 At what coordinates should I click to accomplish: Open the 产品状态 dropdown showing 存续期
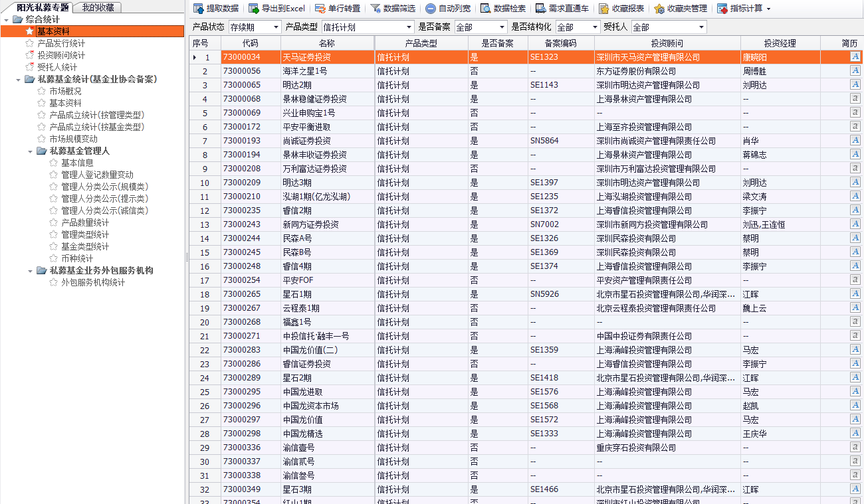click(256, 27)
